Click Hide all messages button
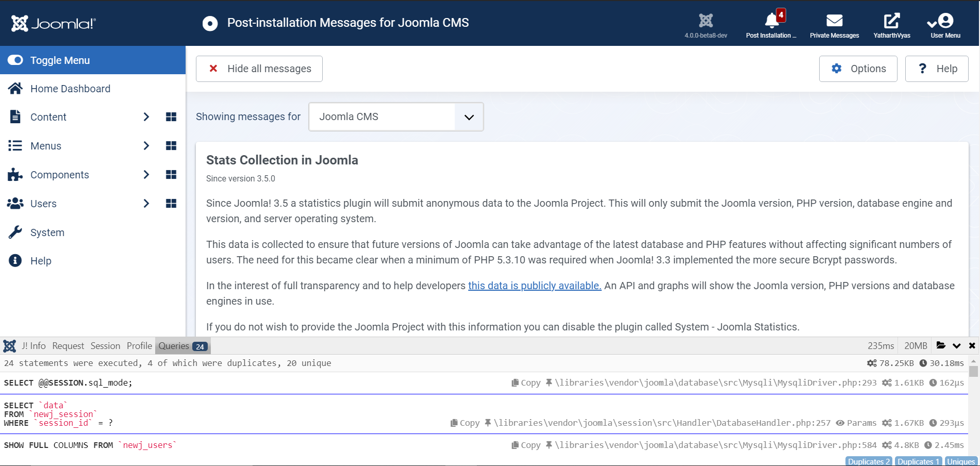Viewport: 980px width, 466px height. tap(259, 69)
